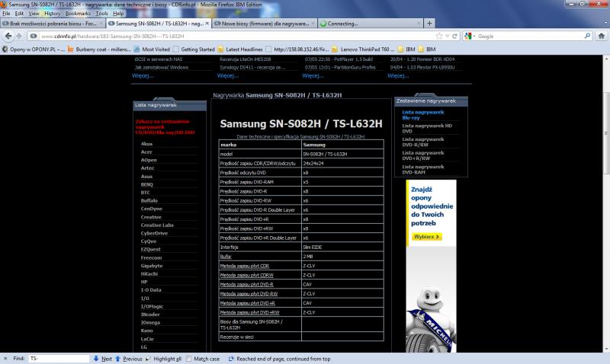610x364 pixels.
Task: Open the first 'Więcej...' link under the iSCSI news
Action: click(143, 75)
